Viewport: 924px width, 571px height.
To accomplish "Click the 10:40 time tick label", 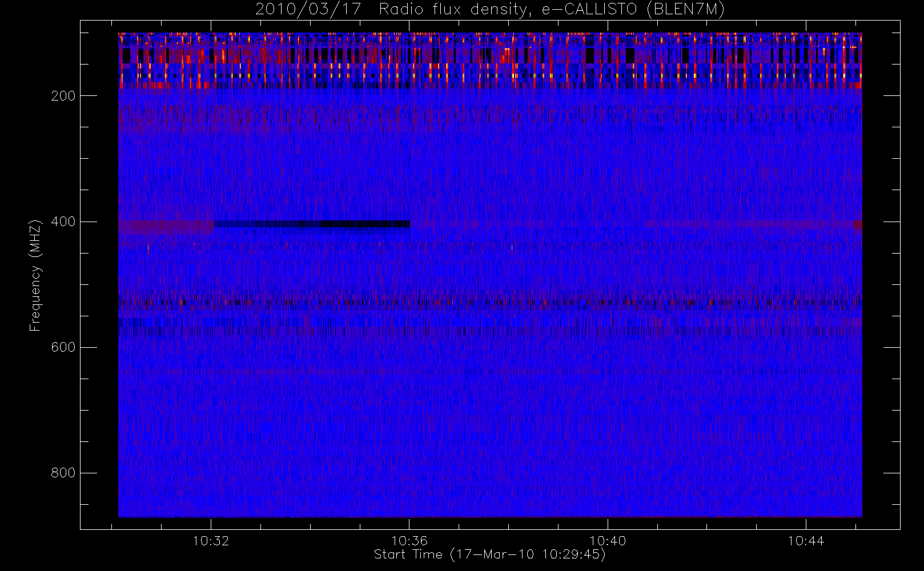I will [x=607, y=541].
